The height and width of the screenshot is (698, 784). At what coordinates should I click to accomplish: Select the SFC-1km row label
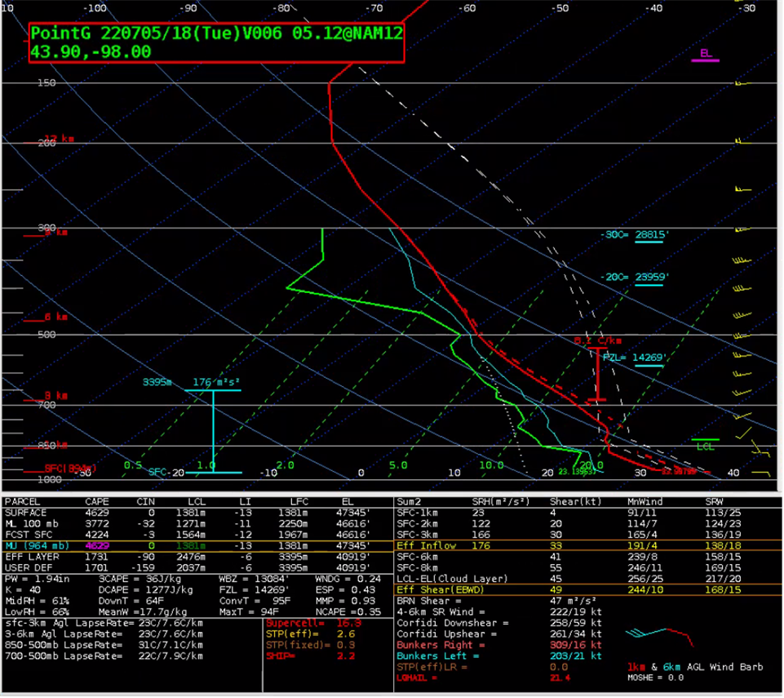click(418, 513)
